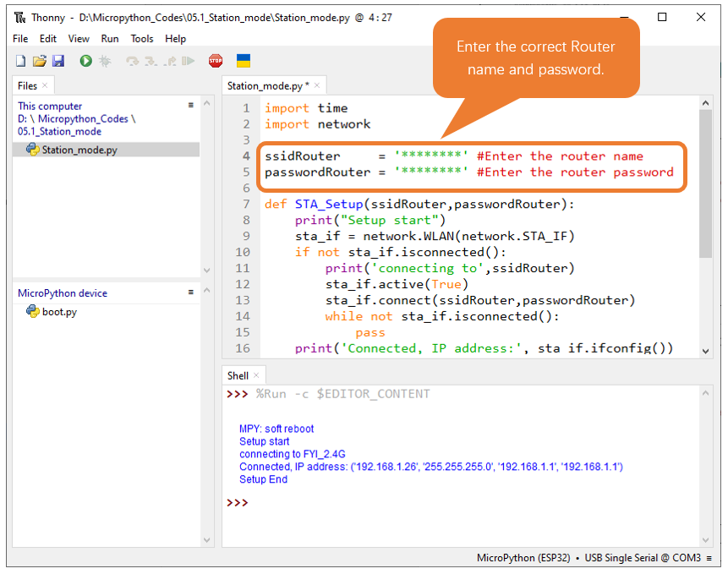Click 'sta_if.active(True)' on line 12

[397, 284]
